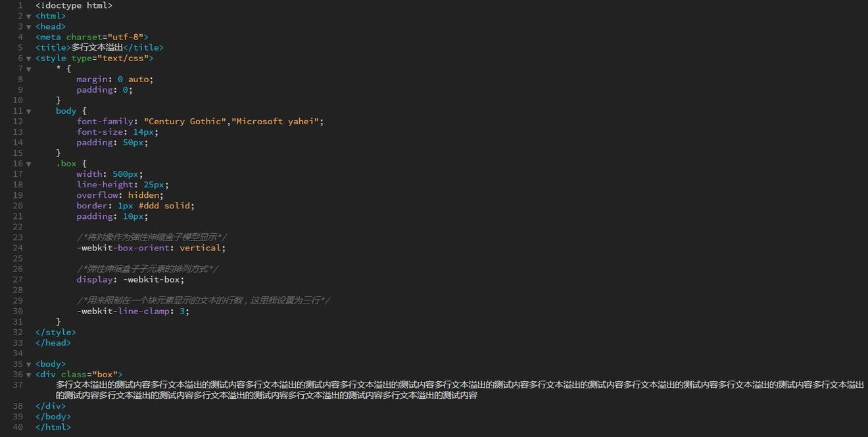
Task: Collapse the html tag fold arrow on line 2
Action: tap(28, 16)
